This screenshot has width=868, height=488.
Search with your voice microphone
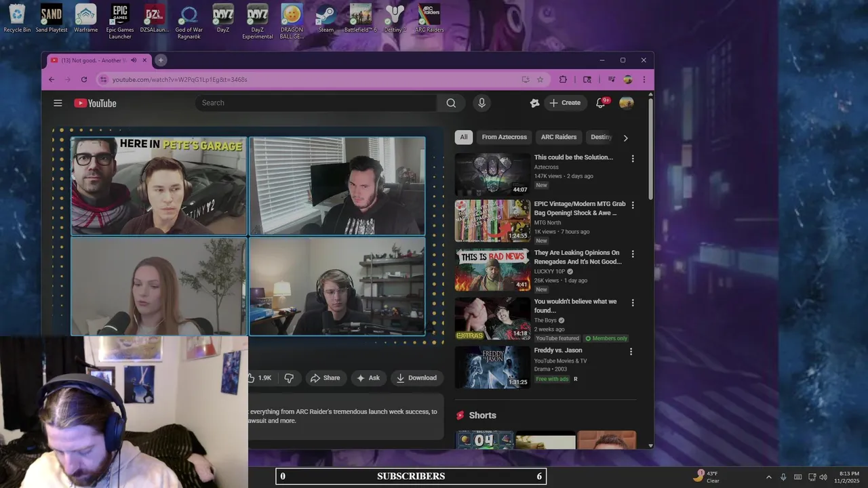point(481,103)
